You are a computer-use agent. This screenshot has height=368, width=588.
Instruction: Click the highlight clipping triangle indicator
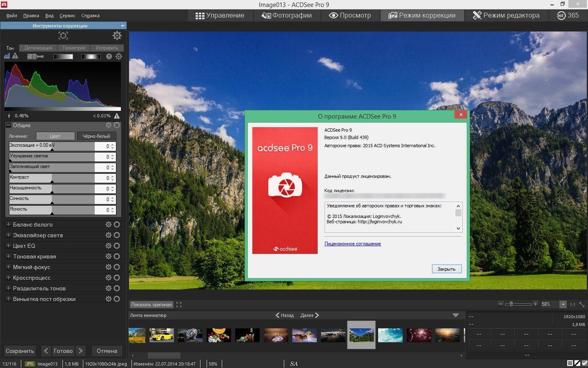(x=117, y=116)
